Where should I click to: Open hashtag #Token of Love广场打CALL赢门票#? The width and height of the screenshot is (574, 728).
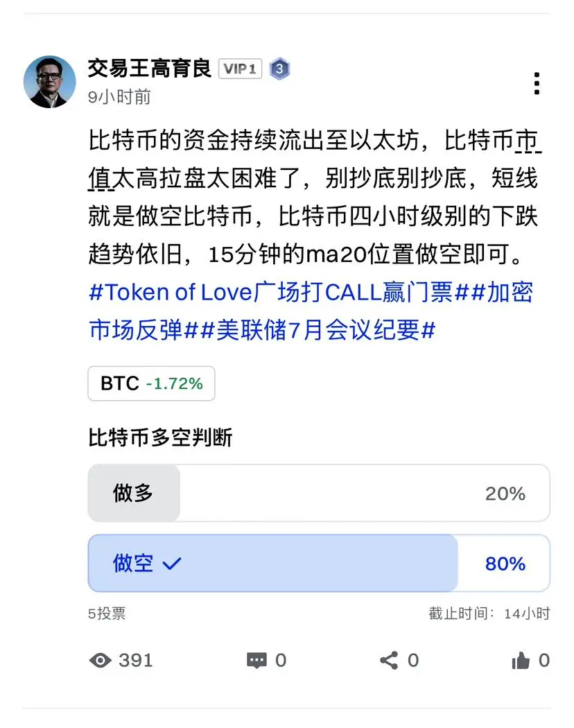coord(278,293)
